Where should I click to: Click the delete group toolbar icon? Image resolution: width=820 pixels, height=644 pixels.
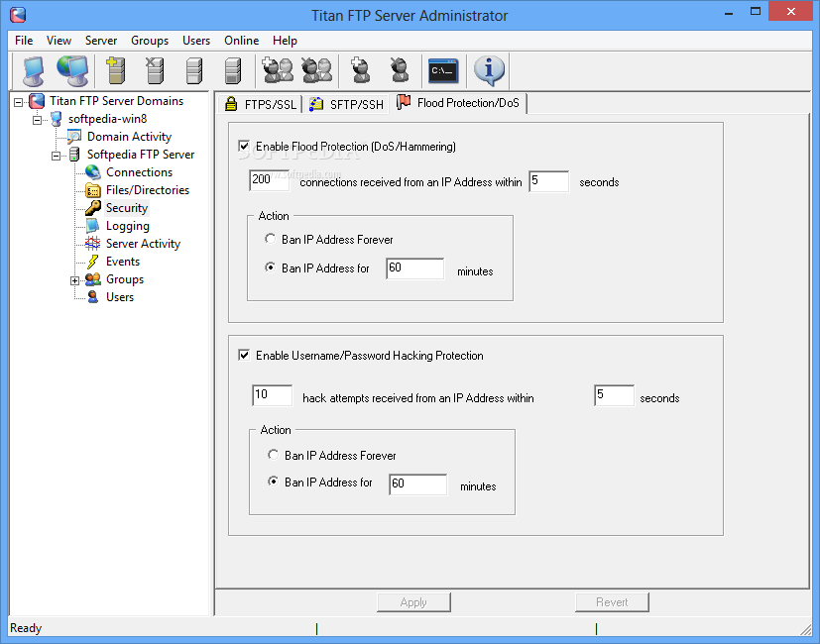coord(317,70)
